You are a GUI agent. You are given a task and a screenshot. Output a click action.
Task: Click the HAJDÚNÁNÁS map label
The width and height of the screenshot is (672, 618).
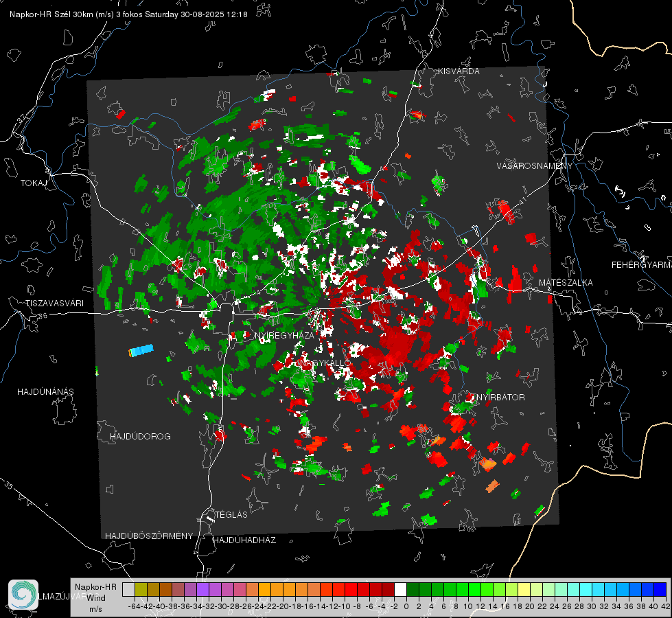coord(45,392)
